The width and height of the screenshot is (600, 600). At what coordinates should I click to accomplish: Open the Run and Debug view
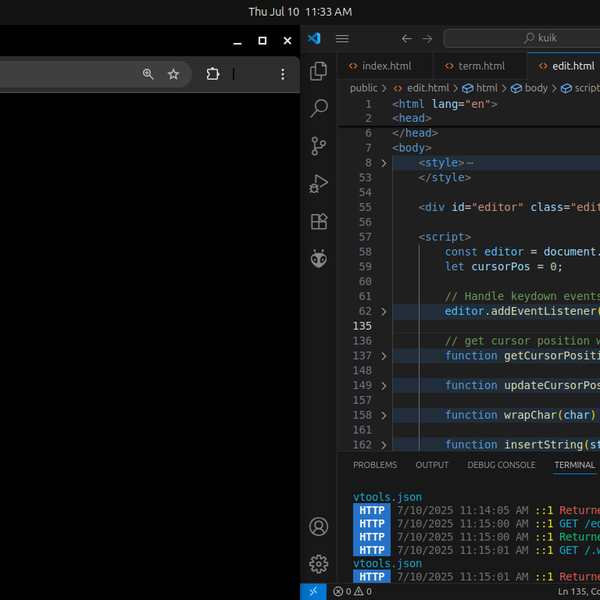pos(318,184)
